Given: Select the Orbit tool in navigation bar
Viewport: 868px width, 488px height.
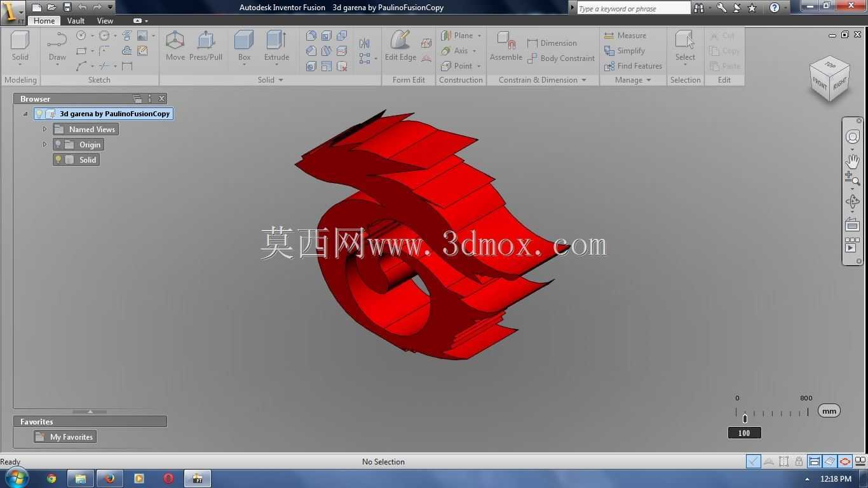Looking at the screenshot, I should (x=852, y=201).
